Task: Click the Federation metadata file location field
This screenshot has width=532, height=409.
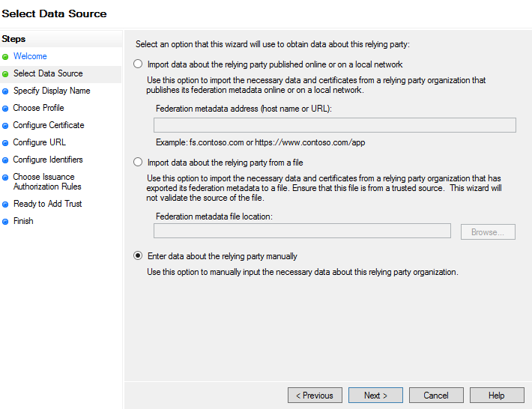Action: (x=302, y=231)
